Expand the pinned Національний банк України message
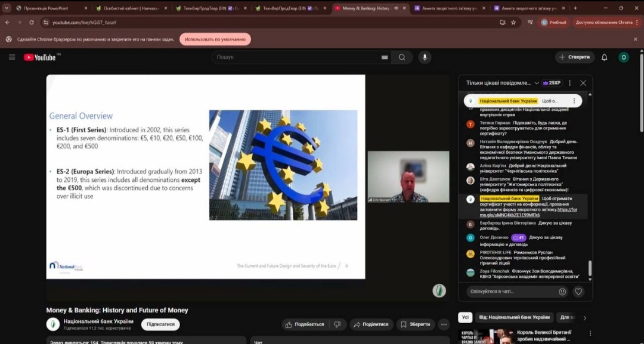Screen dimensions: 644x344 [523, 101]
